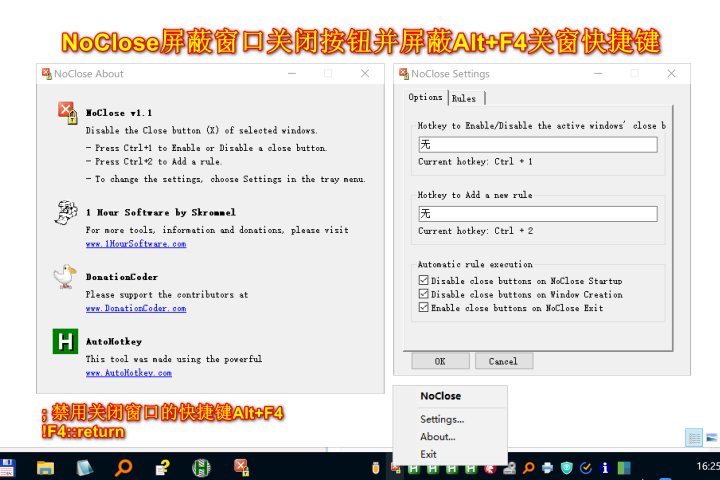Open the question mark document app on taskbar
Screen dimensions: 720x480
(x=162, y=468)
